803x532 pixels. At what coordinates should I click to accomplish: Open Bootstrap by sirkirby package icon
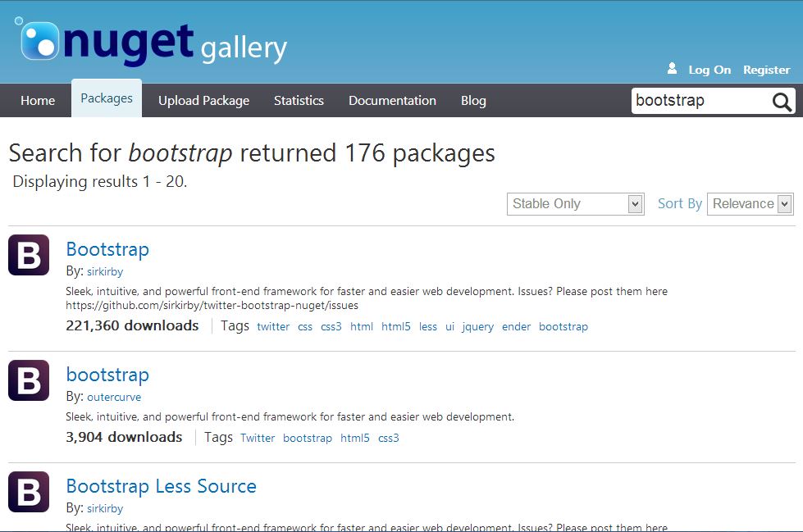coord(29,255)
